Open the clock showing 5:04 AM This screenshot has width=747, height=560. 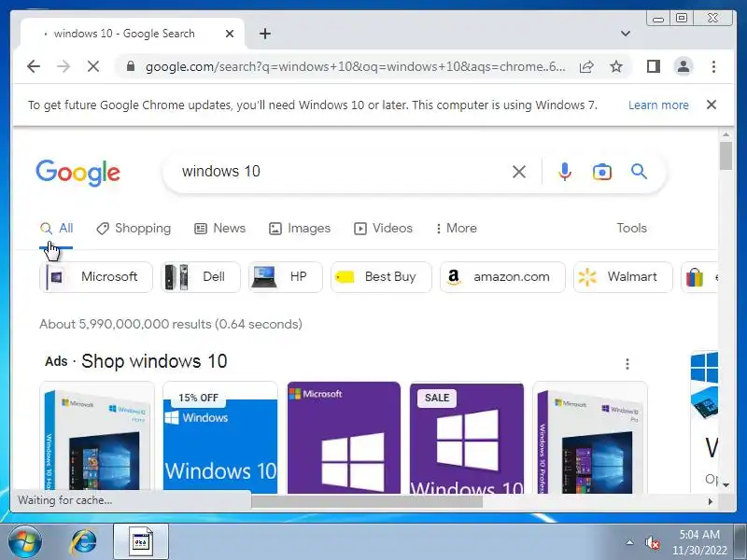pos(699,542)
